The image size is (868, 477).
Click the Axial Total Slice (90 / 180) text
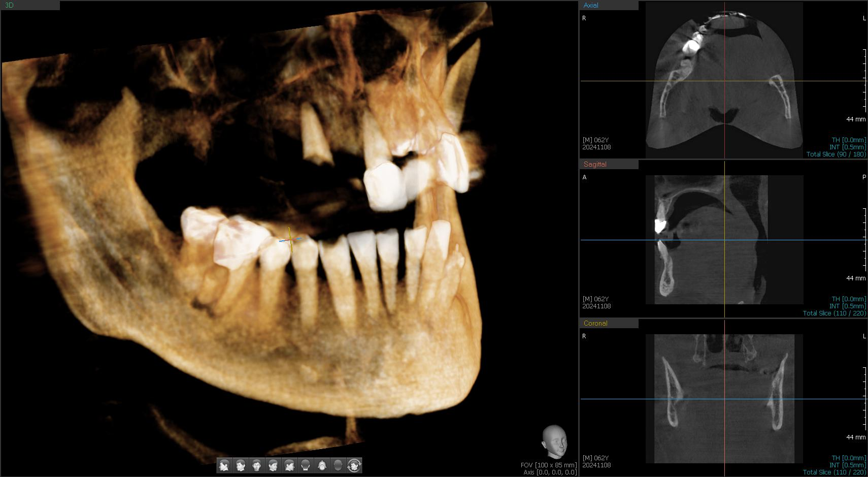coord(836,154)
